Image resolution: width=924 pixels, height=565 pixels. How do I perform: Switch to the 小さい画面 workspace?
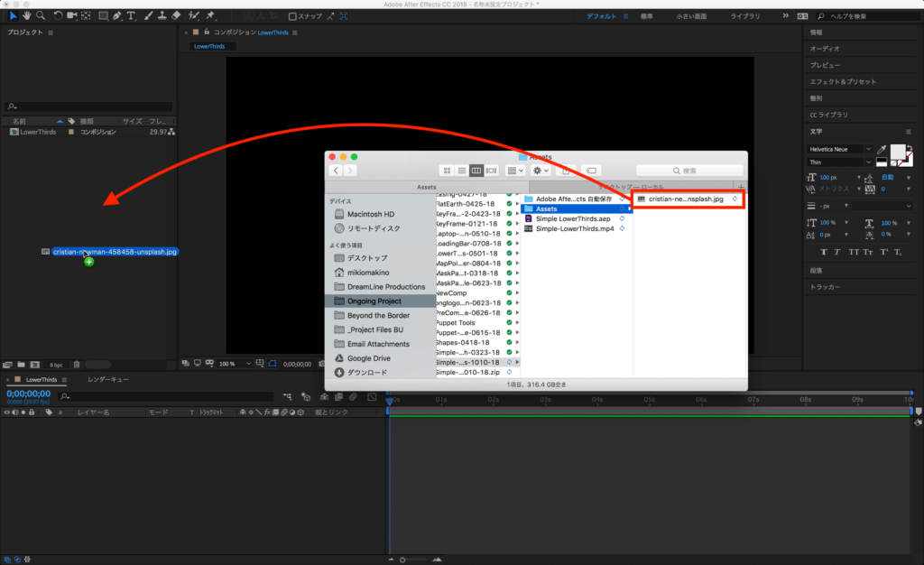point(691,16)
